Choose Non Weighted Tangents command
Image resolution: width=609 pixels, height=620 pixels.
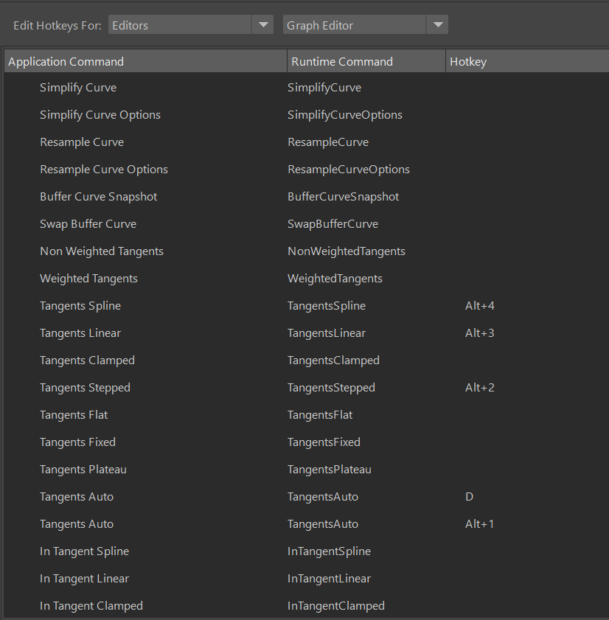click(x=101, y=251)
